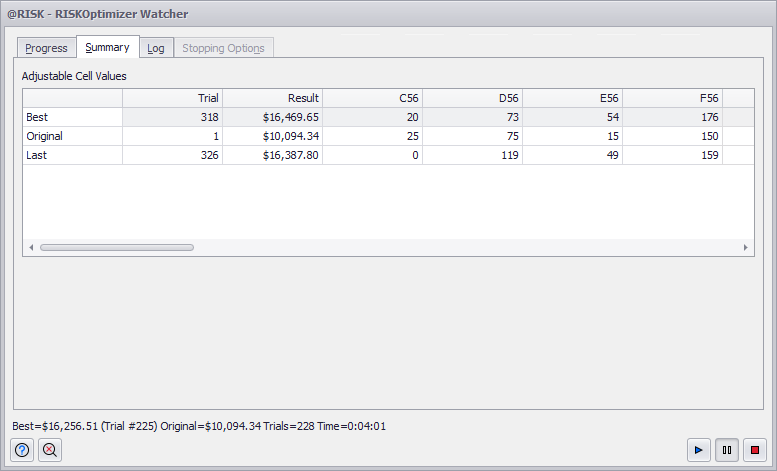Click the horizontal scrollbar thumb
Screen dimensions: 777x471
pos(116,247)
